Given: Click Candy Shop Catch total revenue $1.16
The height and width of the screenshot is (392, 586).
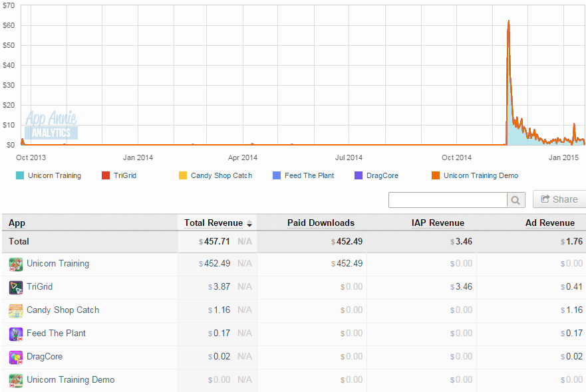Looking at the screenshot, I should [x=219, y=310].
